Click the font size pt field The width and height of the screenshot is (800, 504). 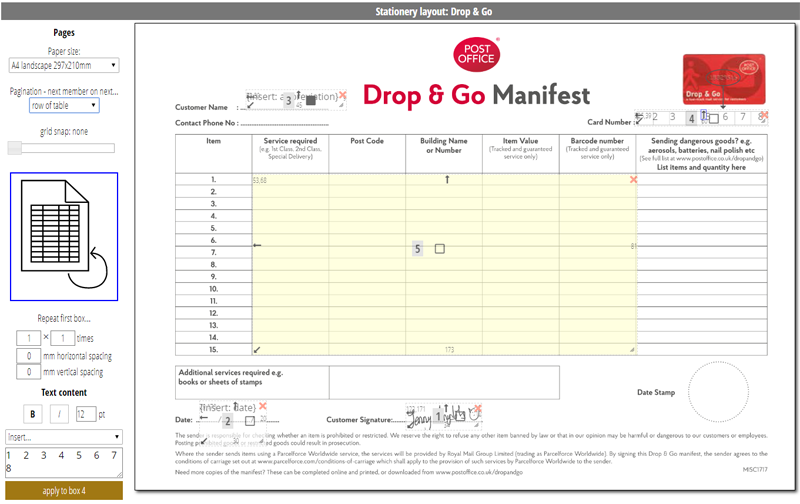[86, 414]
